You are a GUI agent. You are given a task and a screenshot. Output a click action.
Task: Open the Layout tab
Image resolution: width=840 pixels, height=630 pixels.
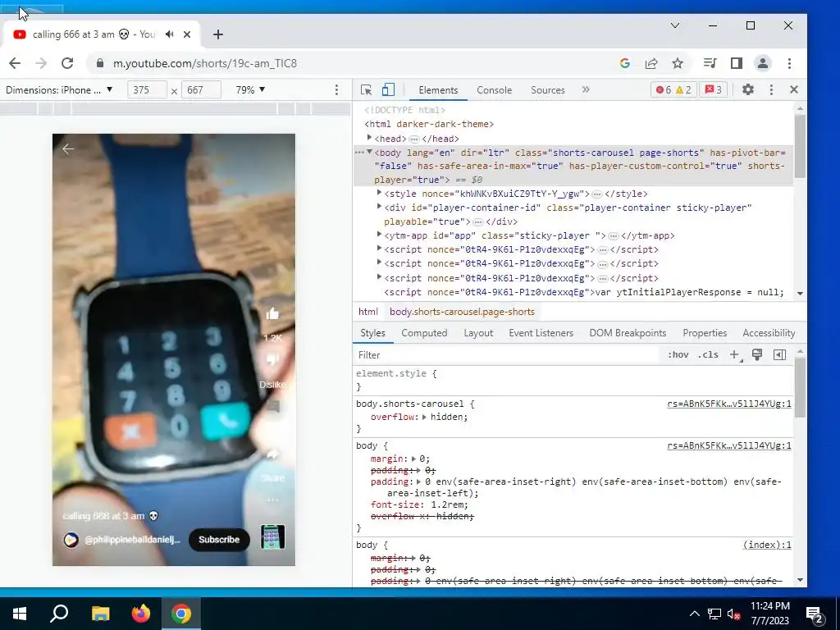[x=478, y=333]
